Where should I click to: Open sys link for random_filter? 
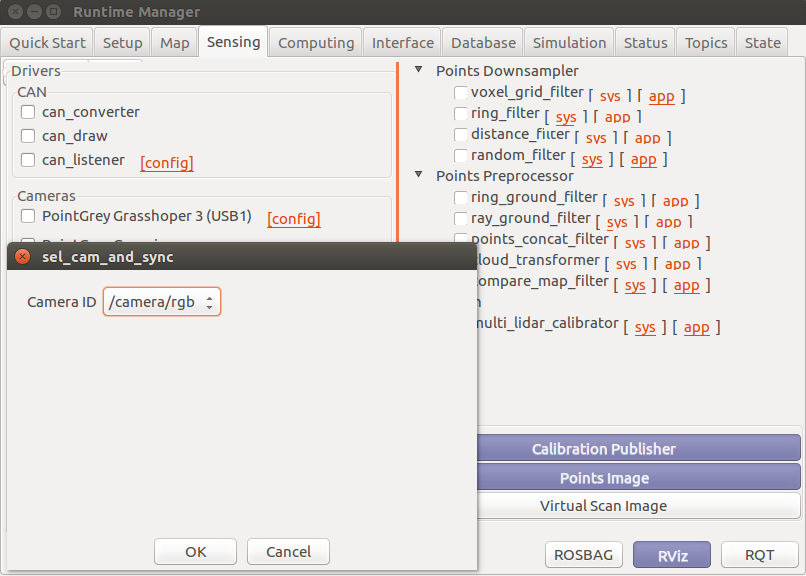pos(592,159)
